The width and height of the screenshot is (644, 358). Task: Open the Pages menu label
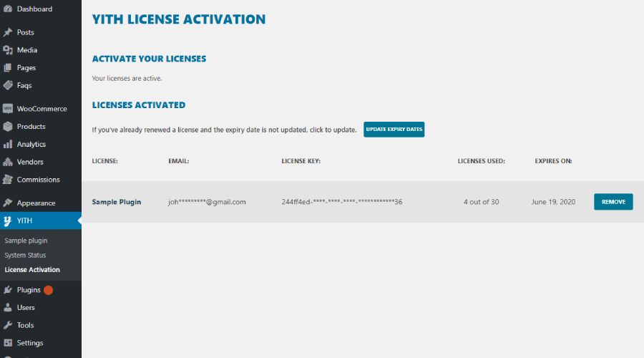(x=26, y=68)
